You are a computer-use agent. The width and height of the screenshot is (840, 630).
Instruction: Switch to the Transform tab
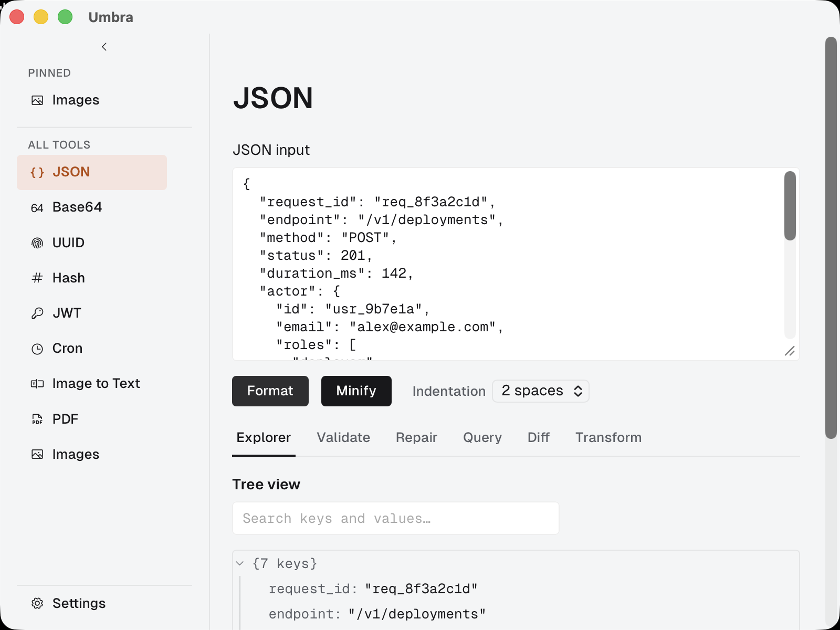click(x=608, y=437)
